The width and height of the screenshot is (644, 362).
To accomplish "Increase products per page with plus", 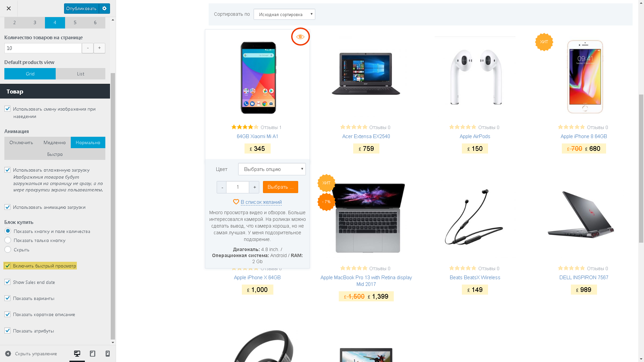I will tap(99, 48).
